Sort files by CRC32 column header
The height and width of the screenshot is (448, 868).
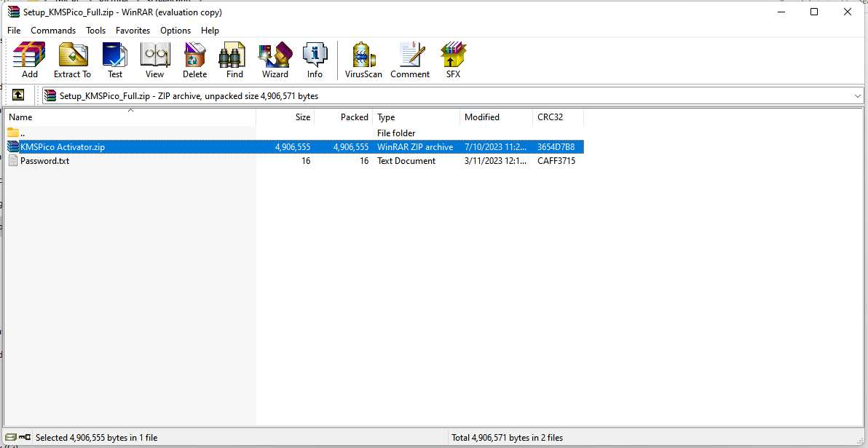[x=558, y=117]
